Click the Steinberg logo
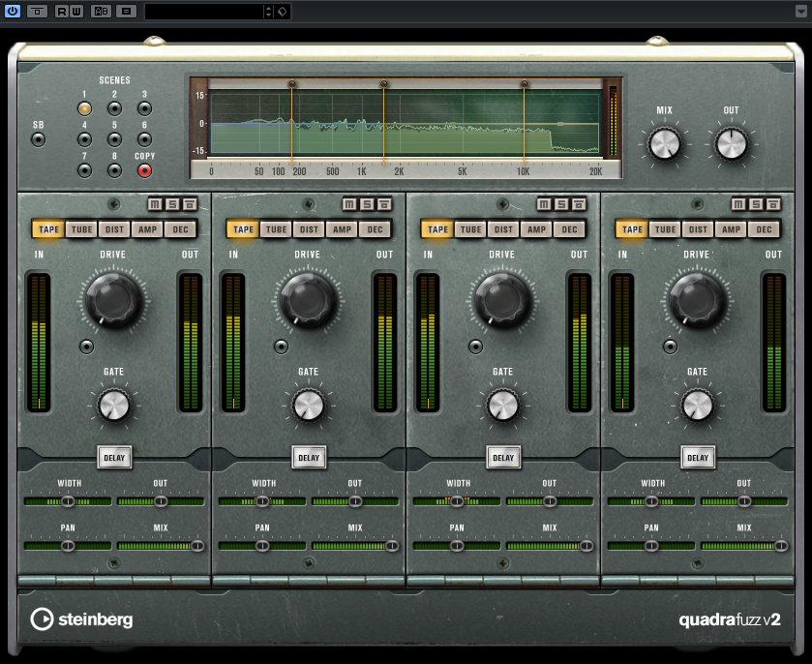 point(82,619)
